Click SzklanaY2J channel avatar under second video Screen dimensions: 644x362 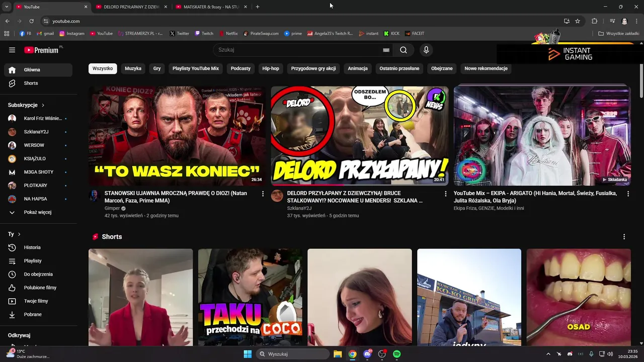(277, 196)
